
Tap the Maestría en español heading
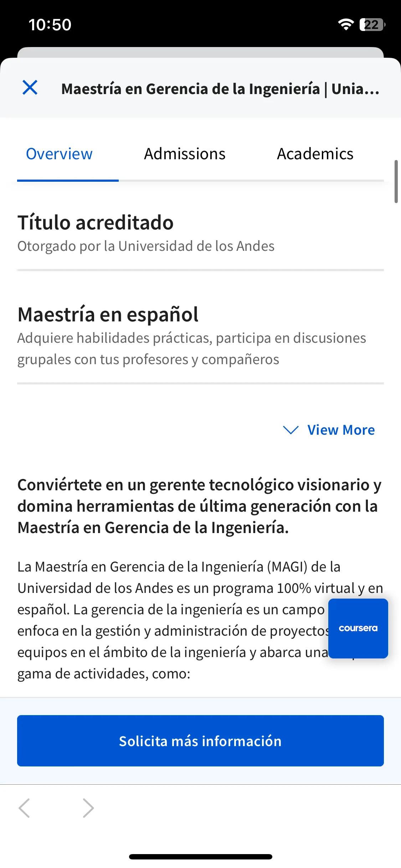pos(108,315)
